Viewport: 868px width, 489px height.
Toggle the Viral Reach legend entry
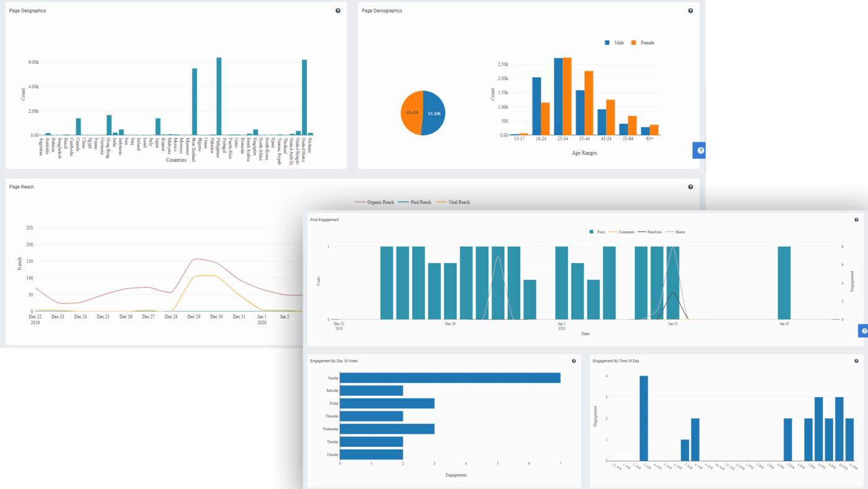click(x=453, y=202)
